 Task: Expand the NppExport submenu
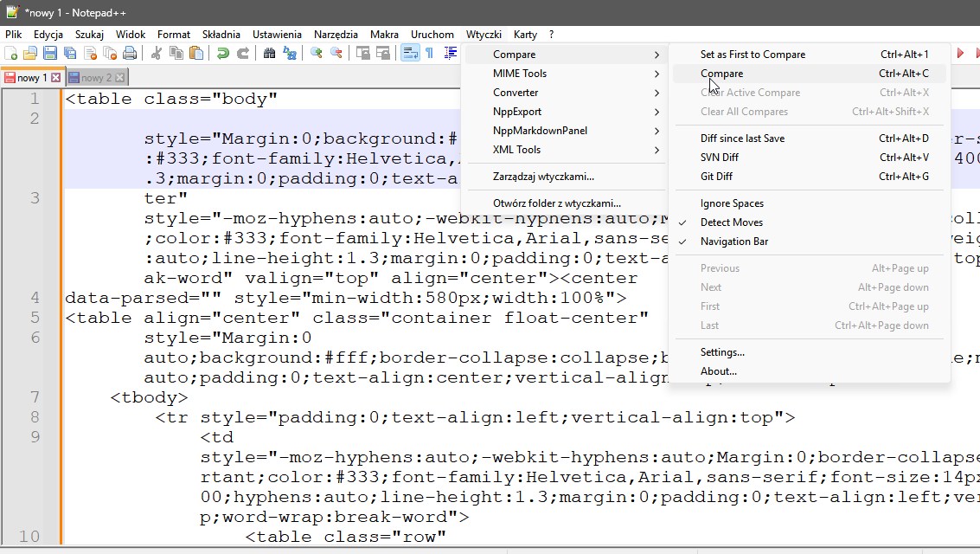point(566,112)
